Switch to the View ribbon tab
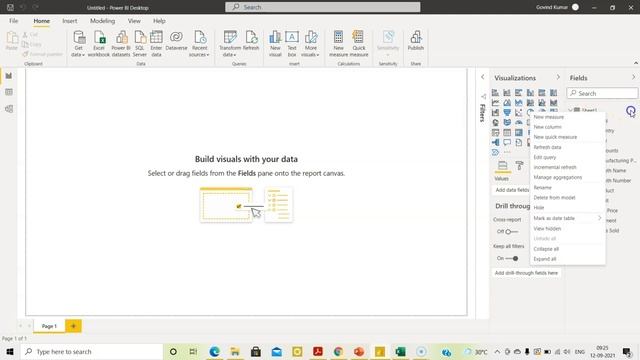Screen dimensions: 640x360 [134, 21]
